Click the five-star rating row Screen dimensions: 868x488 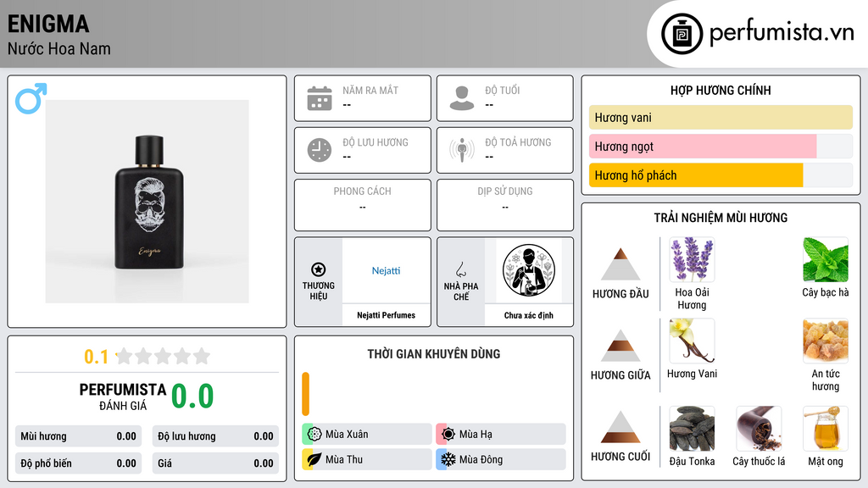164,356
